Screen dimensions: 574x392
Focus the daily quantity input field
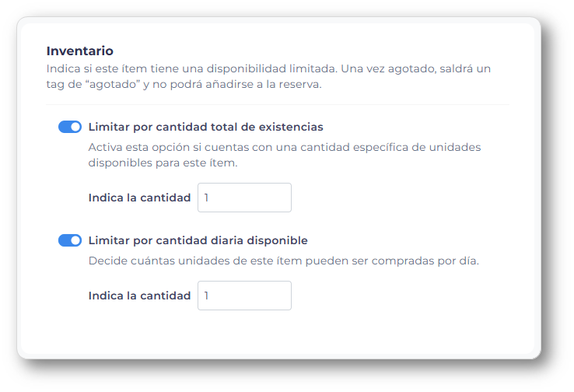coord(244,296)
